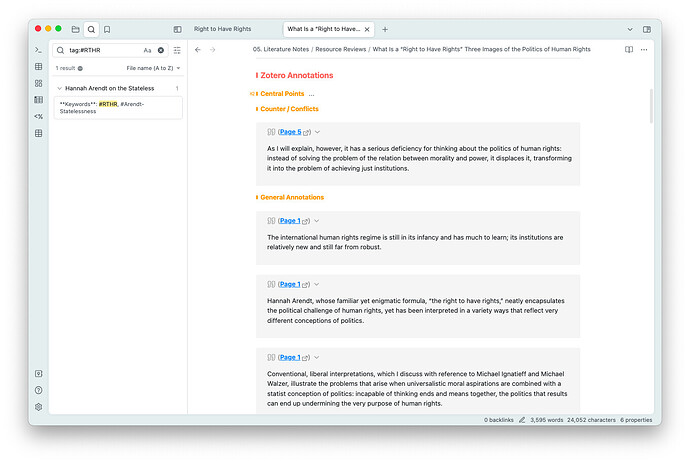The height and width of the screenshot is (462, 690).
Task: Expand the chevron on the first Page 1 annotation
Action: (x=316, y=221)
